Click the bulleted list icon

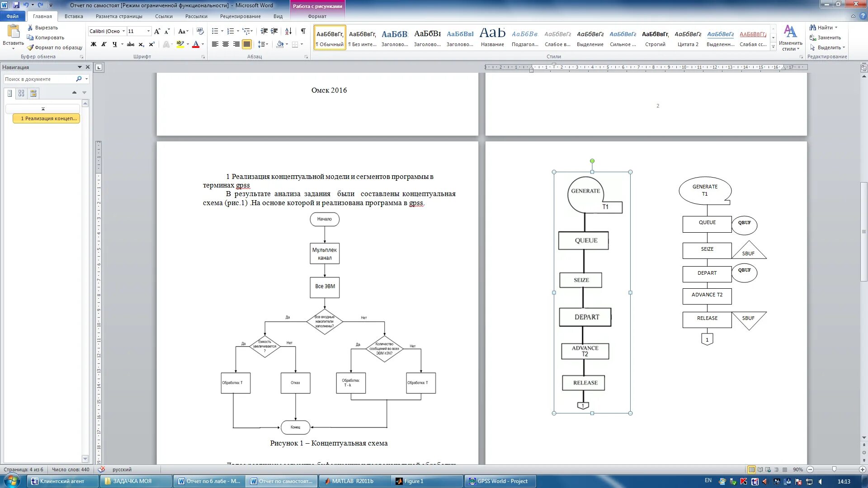pos(215,31)
